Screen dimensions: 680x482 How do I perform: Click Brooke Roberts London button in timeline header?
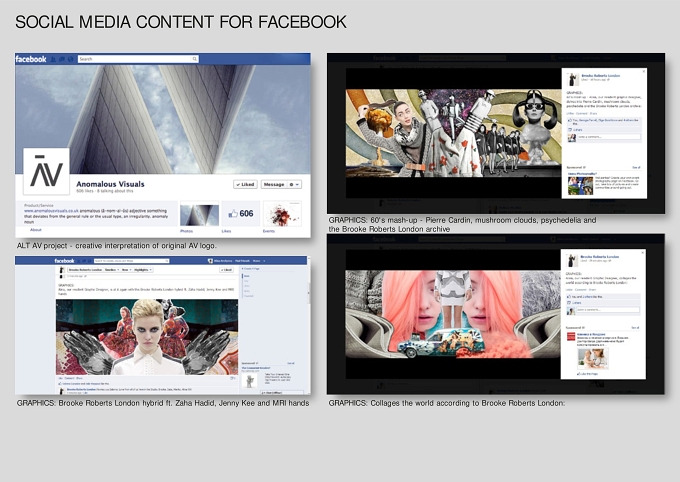[x=85, y=270]
